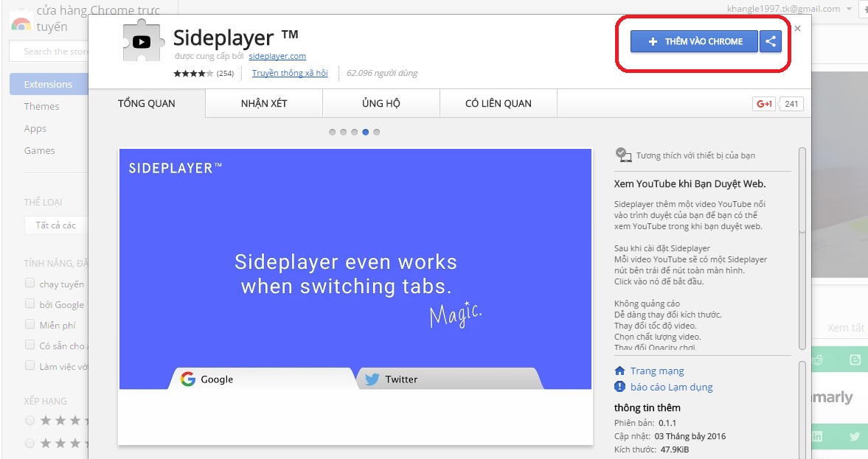Click the home icon beside Trang mạng
Image resolution: width=868 pixels, height=459 pixels.
pyautogui.click(x=620, y=371)
